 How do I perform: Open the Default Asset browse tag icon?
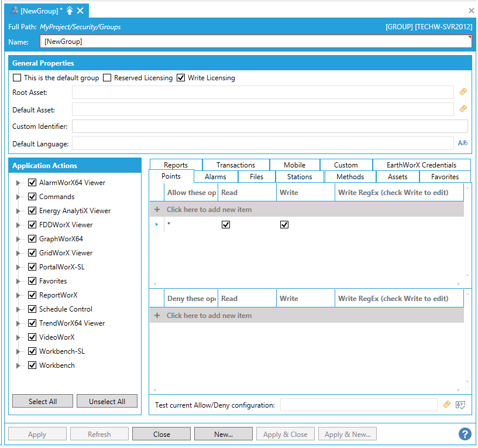click(463, 109)
